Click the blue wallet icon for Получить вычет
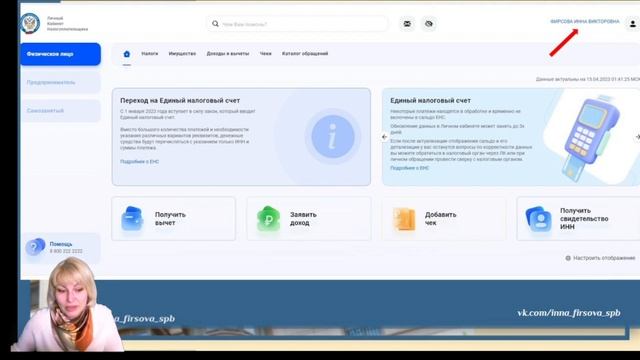This screenshot has height=360, width=640. tap(132, 219)
